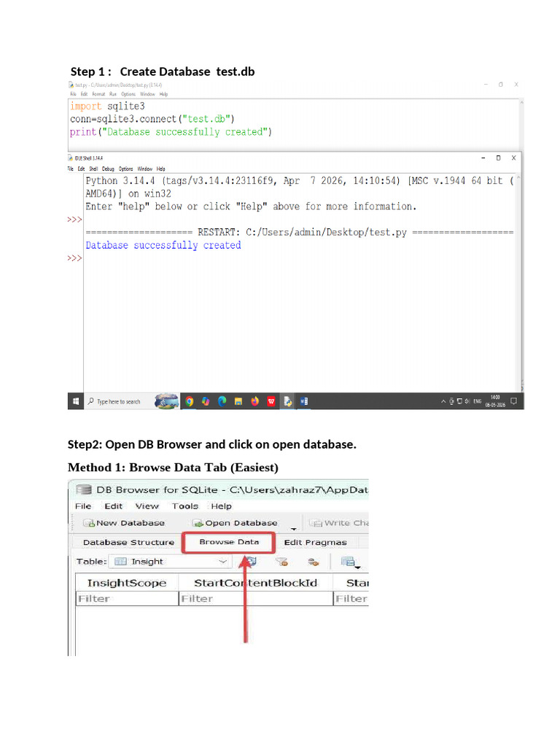Click the last >>> prompt in IDLE Shell
Screen dimensions: 560x747
pos(74,258)
